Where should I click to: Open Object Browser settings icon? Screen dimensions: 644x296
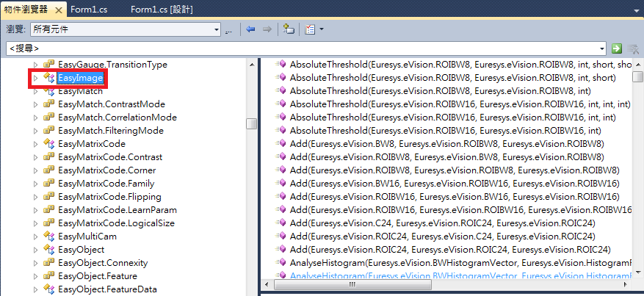point(310,29)
